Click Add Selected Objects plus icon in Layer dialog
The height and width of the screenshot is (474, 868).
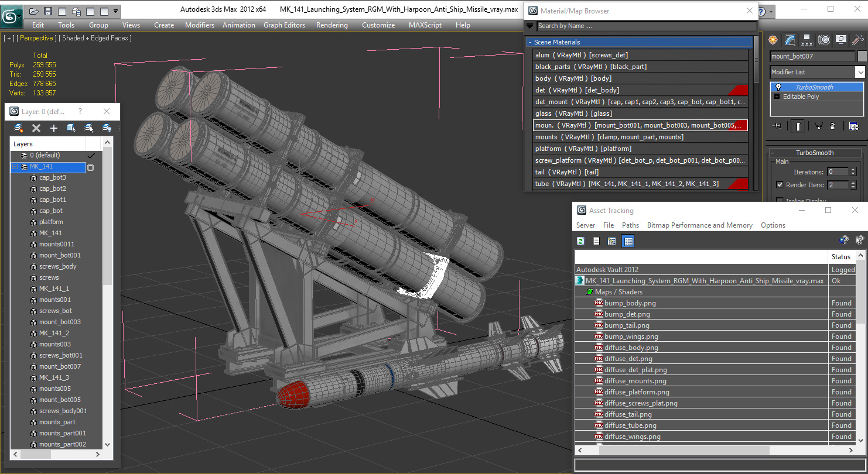point(54,128)
